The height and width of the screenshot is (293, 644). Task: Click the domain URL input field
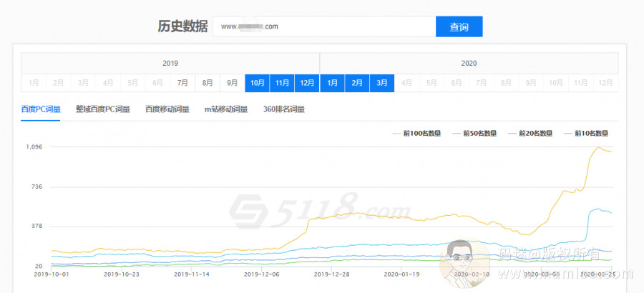point(323,26)
